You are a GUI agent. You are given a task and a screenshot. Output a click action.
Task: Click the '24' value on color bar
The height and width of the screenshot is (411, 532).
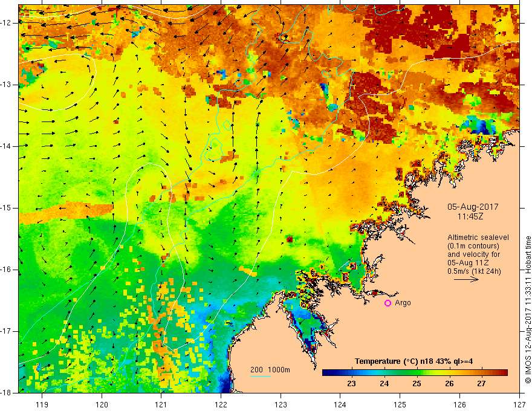click(384, 384)
